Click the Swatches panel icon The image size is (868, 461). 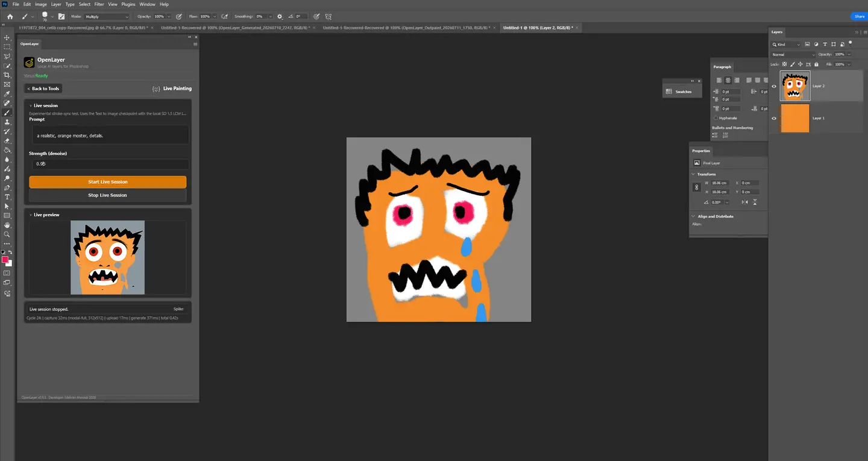[x=669, y=92]
